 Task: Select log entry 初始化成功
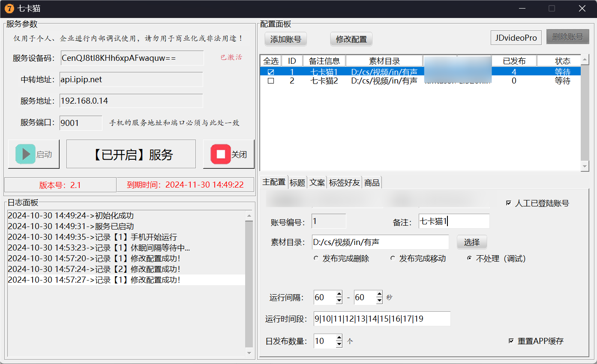coord(126,216)
